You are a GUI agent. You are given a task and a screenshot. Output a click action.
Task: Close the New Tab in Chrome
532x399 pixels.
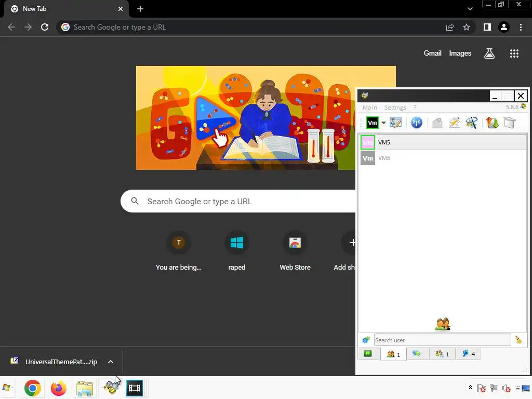click(x=121, y=9)
